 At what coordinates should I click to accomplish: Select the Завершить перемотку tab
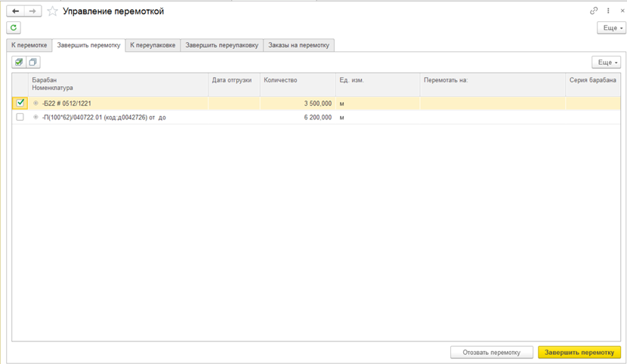click(x=89, y=45)
